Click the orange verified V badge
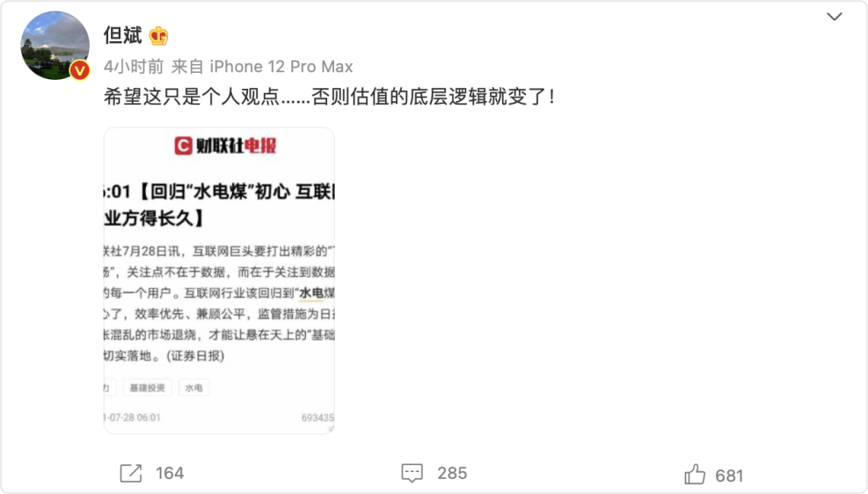Image resolution: width=868 pixels, height=494 pixels. [80, 70]
